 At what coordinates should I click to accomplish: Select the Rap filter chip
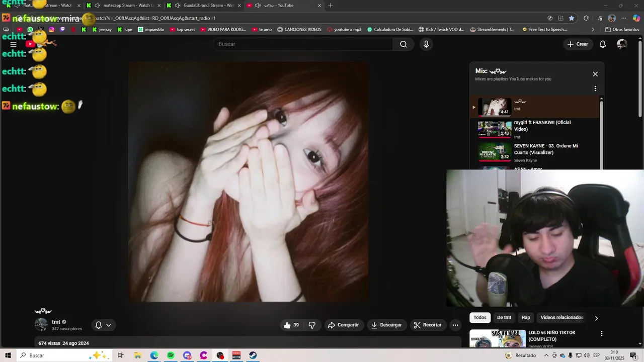click(x=526, y=318)
